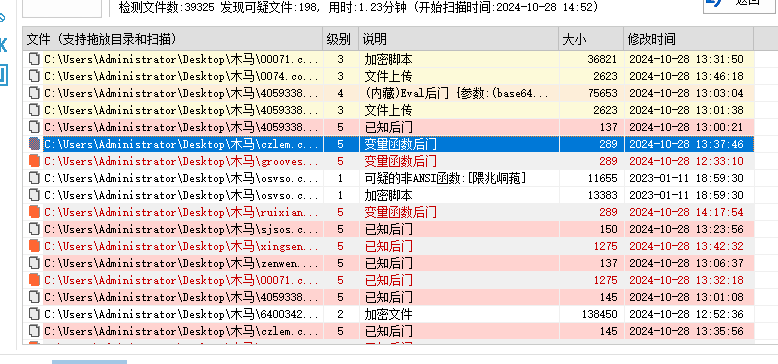This screenshot has height=364, width=778.
Task: Click file icon of row modified 13:01:38
Action: 34,110
